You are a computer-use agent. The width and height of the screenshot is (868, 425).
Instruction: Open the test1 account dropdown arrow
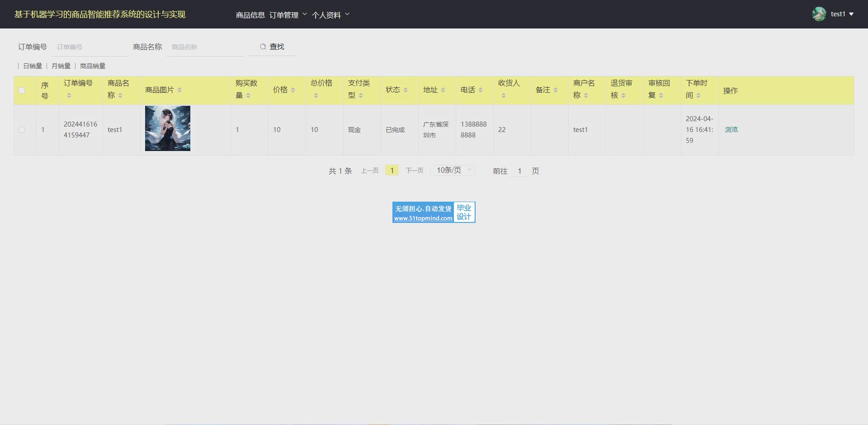[x=851, y=14]
